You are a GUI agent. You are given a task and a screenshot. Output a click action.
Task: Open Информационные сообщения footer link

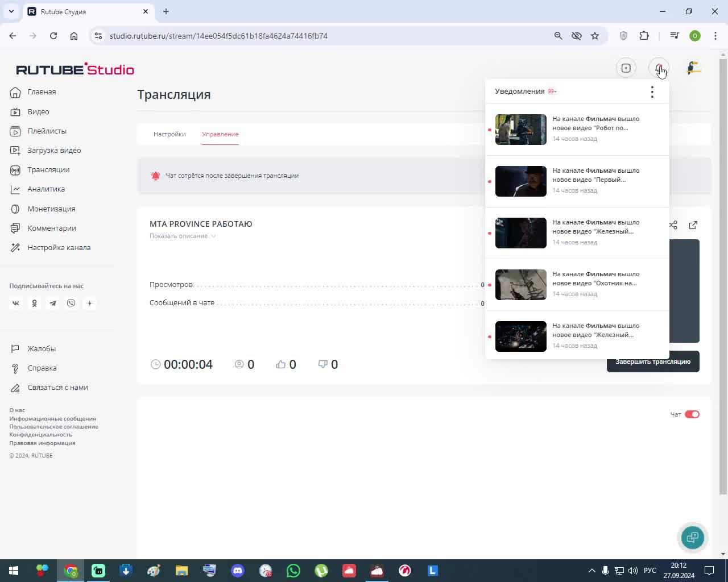point(52,419)
